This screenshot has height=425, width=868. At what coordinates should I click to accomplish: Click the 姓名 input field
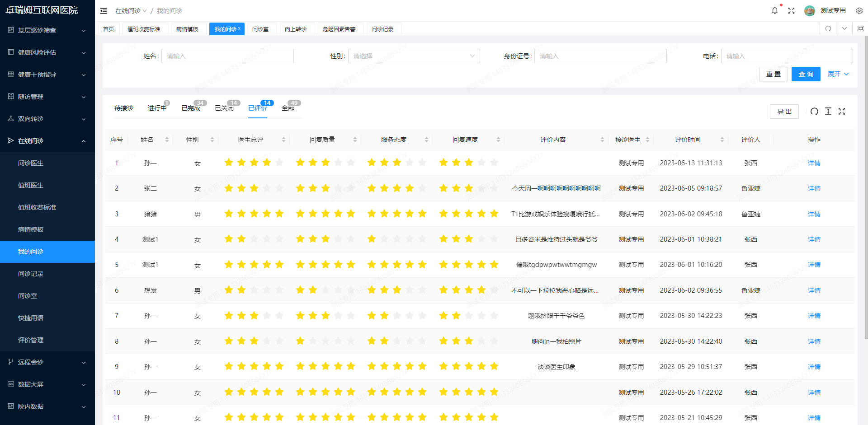(x=227, y=56)
